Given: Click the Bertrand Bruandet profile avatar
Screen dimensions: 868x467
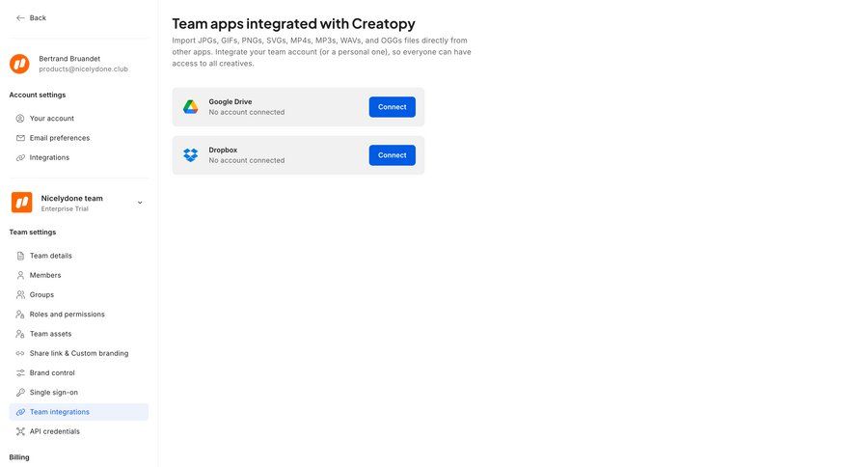Looking at the screenshot, I should coord(19,64).
